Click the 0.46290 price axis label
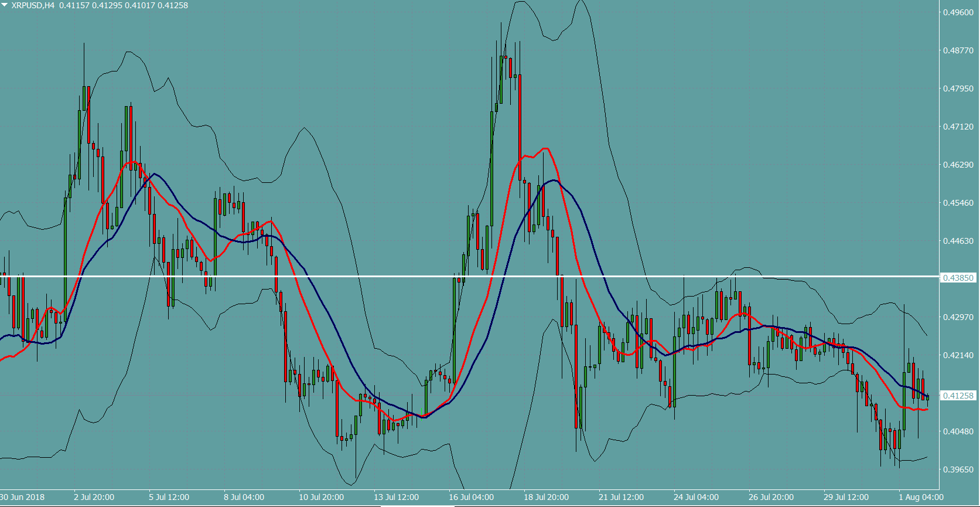Image resolution: width=980 pixels, height=507 pixels. click(x=958, y=165)
